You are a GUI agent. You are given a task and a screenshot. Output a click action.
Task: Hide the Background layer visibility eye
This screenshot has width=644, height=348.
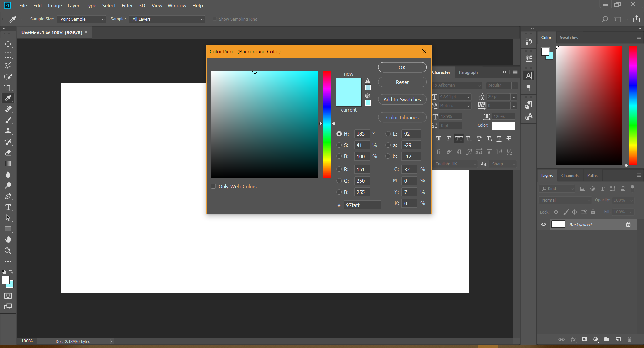[x=544, y=224]
